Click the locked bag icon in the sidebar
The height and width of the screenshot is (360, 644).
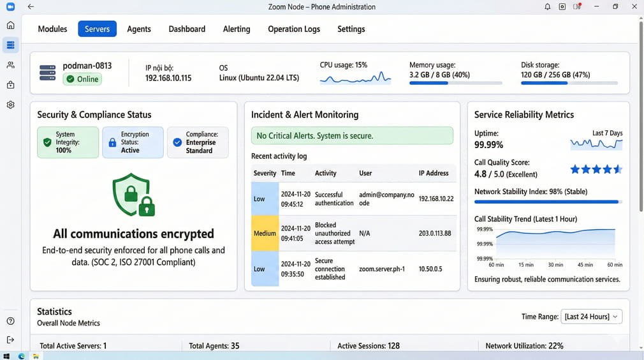(x=10, y=85)
